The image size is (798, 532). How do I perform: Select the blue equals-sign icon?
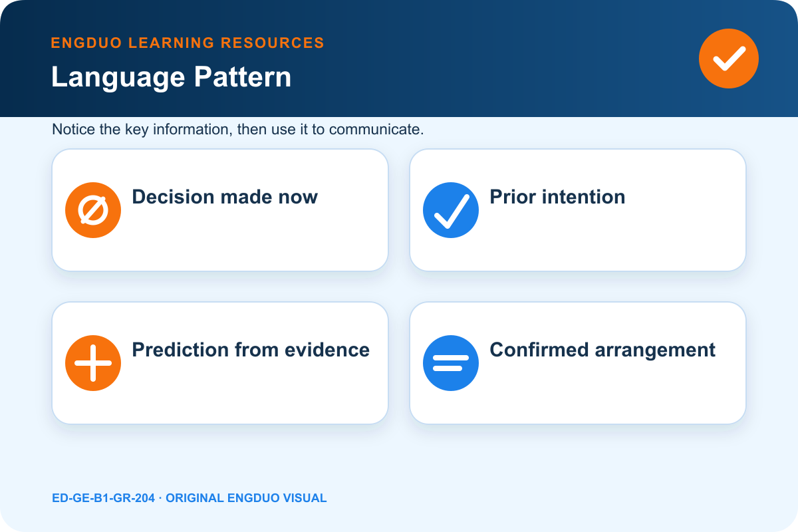[451, 363]
